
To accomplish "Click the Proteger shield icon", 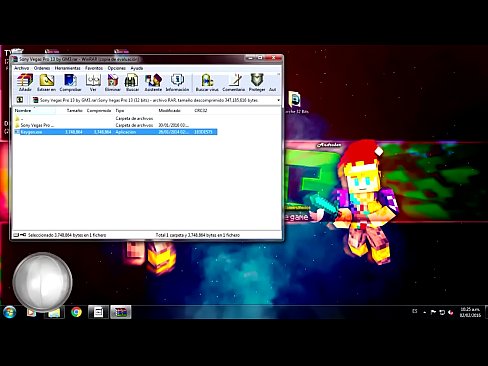I will click(x=257, y=82).
